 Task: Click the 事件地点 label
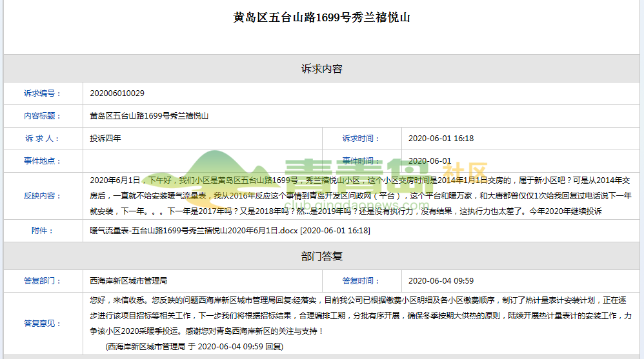(x=43, y=161)
